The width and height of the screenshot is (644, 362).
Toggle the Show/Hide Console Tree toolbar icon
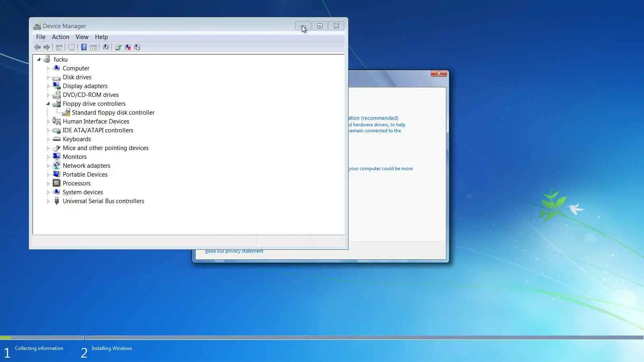pyautogui.click(x=59, y=47)
